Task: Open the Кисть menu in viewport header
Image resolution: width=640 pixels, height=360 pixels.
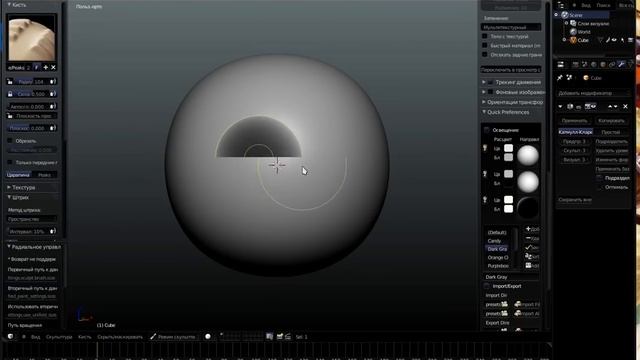Action: click(84, 337)
